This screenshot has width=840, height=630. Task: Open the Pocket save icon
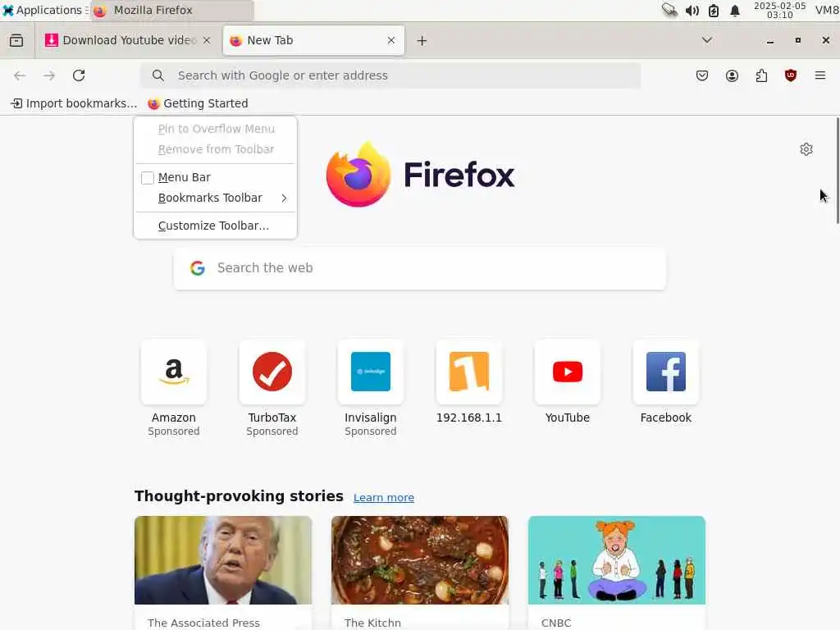[702, 75]
